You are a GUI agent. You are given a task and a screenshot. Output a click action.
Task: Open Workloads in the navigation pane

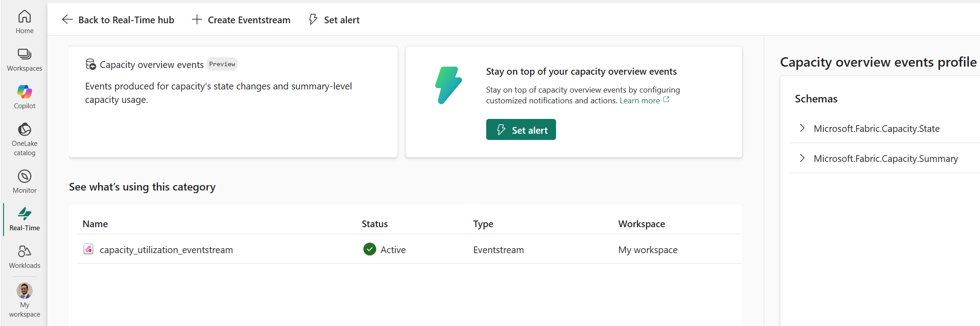[25, 257]
